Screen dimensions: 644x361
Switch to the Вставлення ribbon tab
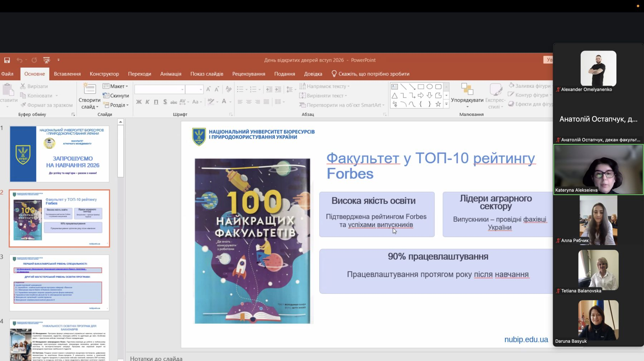click(67, 74)
